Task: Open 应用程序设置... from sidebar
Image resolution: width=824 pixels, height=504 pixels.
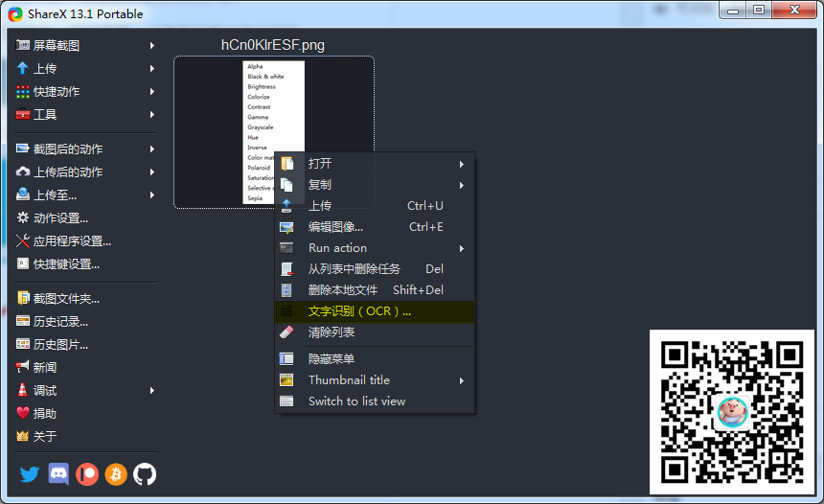Action: pos(72,241)
